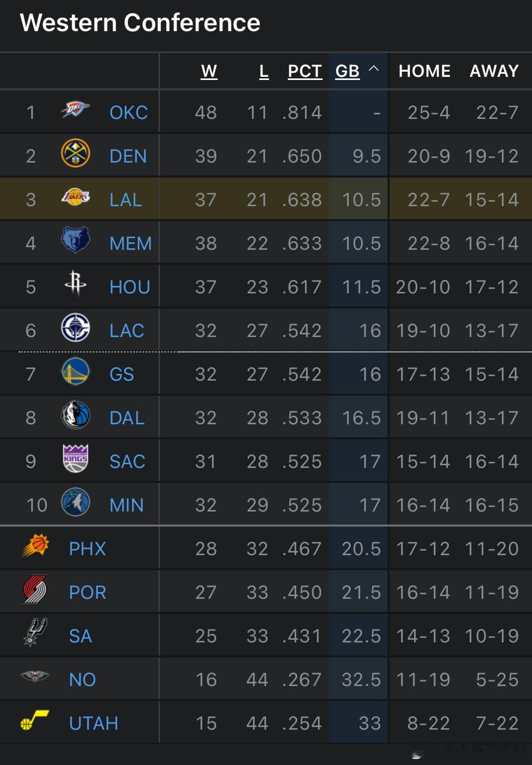The image size is (532, 765).
Task: Toggle GB sort order caret arrow
Action: tap(374, 69)
